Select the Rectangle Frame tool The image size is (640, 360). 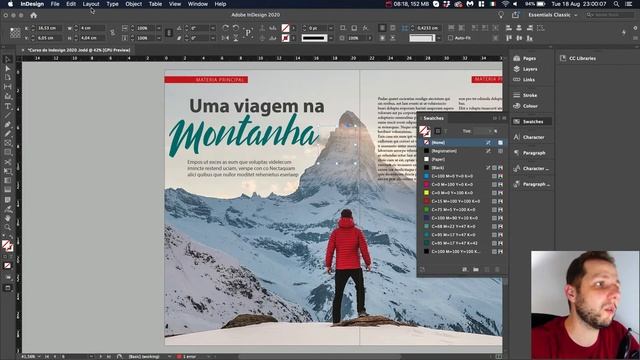7,143
